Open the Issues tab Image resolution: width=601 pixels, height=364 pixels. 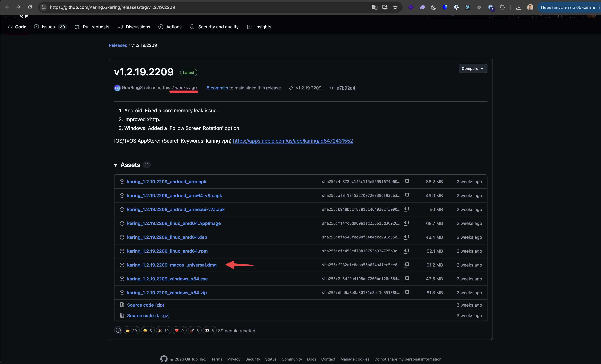point(50,27)
